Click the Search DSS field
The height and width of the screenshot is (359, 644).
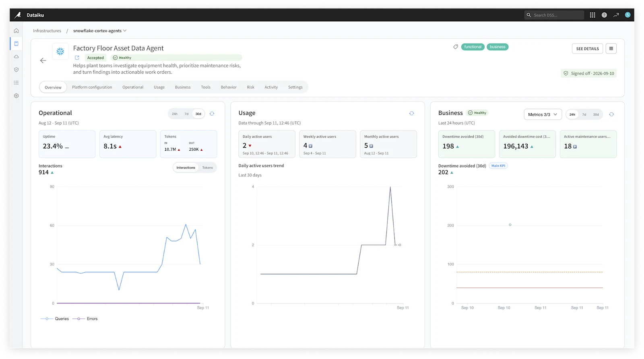tap(554, 15)
